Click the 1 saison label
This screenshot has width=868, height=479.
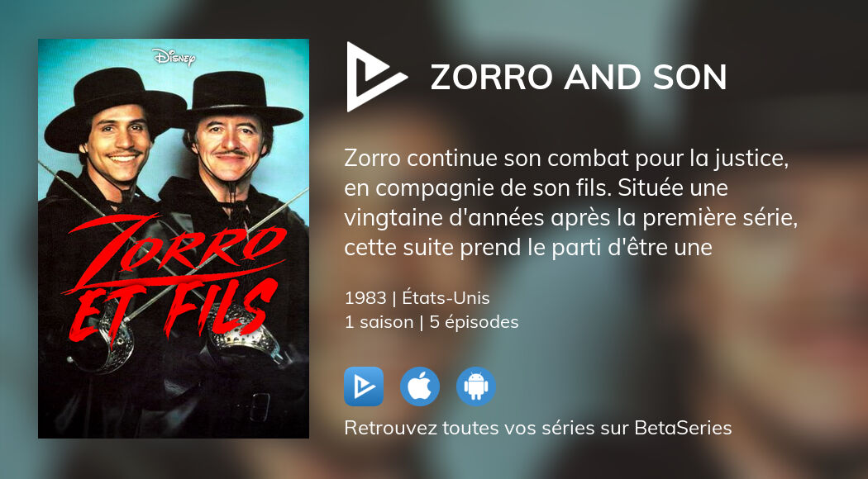click(379, 322)
